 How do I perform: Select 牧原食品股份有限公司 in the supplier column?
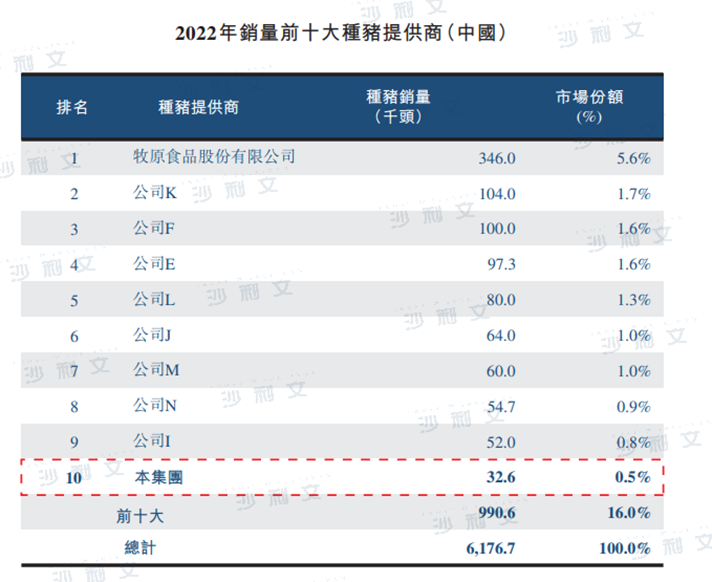tap(214, 157)
